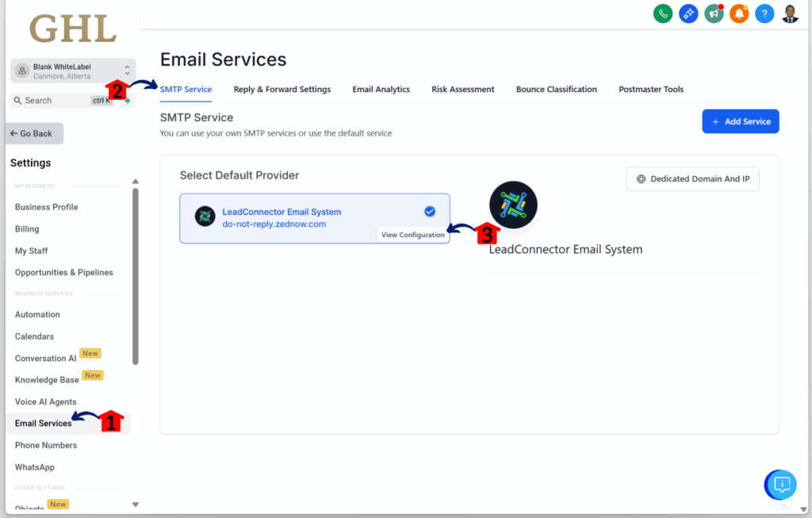Image resolution: width=812 pixels, height=518 pixels.
Task: Click the Add Service button
Action: tap(741, 121)
